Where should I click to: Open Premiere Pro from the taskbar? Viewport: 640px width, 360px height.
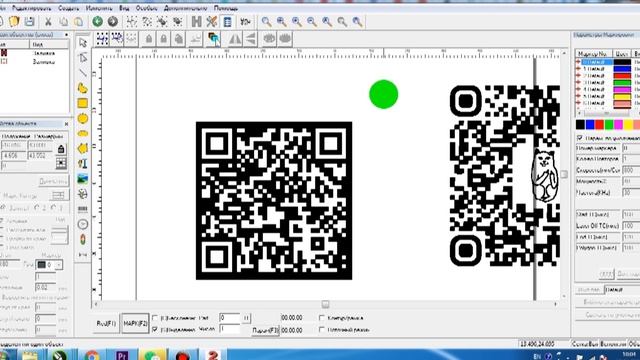pyautogui.click(x=122, y=355)
